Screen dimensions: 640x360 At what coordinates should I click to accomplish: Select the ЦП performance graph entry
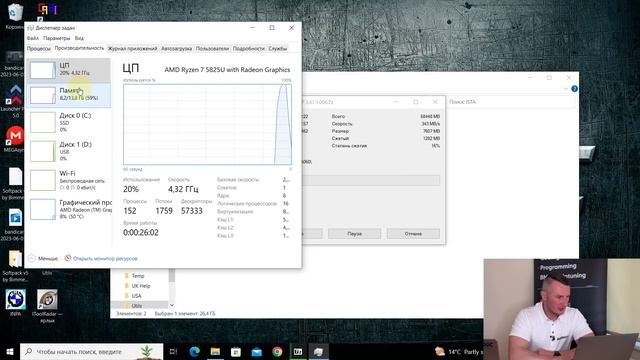(68, 70)
